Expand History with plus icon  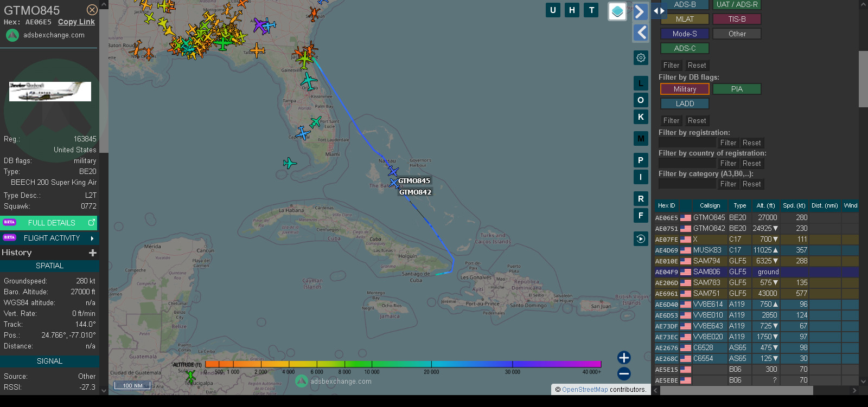(93, 253)
